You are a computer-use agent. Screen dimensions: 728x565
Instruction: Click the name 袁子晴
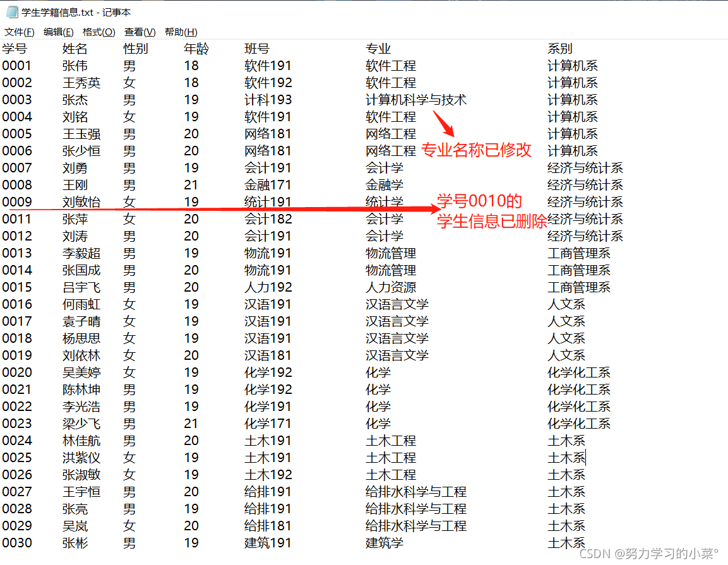click(81, 321)
